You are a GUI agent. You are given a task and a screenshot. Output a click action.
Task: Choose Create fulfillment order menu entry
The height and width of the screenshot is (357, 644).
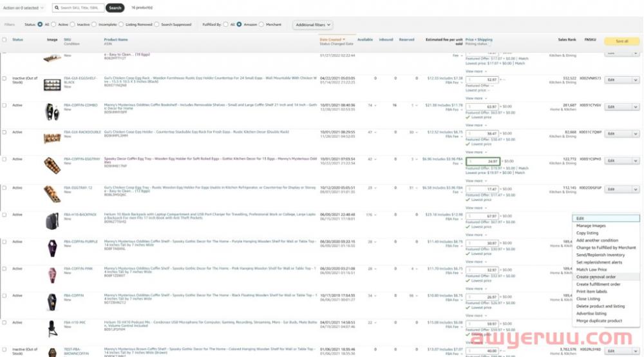click(598, 284)
